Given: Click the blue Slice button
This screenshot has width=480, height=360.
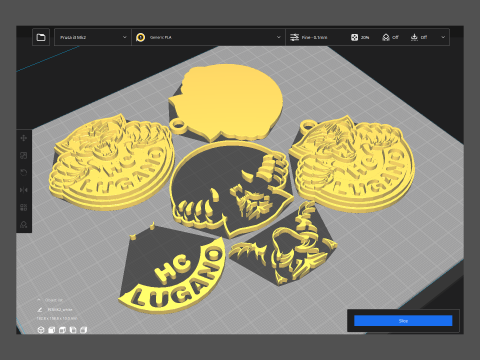Looking at the screenshot, I should tap(403, 321).
